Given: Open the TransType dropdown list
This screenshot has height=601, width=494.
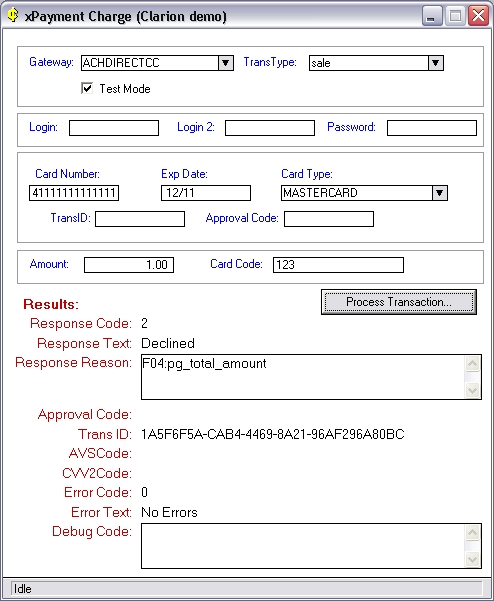Looking at the screenshot, I should (x=436, y=63).
